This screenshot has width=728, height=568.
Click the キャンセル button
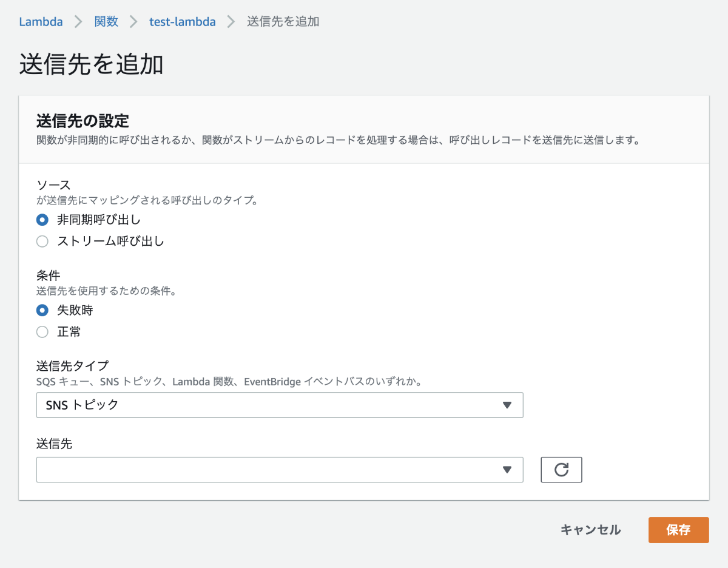pyautogui.click(x=590, y=530)
